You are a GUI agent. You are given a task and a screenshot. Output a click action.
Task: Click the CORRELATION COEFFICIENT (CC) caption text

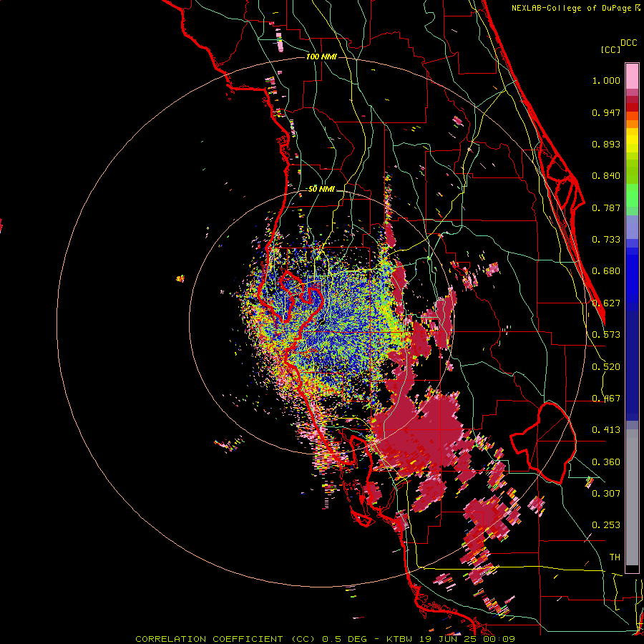click(x=225, y=639)
